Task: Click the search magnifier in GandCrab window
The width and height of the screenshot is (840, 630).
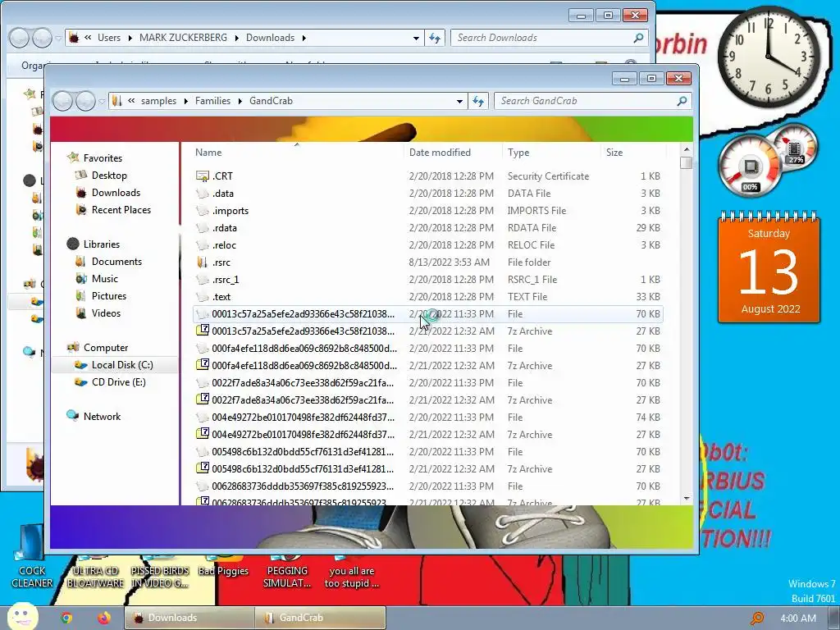Action: (x=682, y=101)
